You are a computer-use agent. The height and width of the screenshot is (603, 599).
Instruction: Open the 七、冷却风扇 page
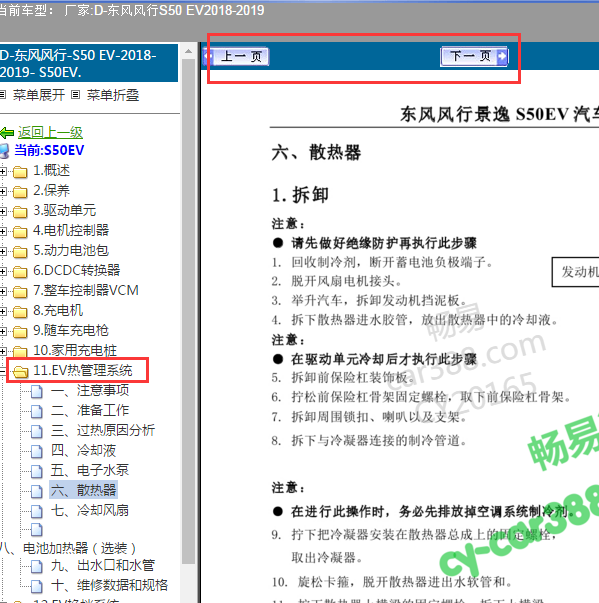click(x=90, y=510)
